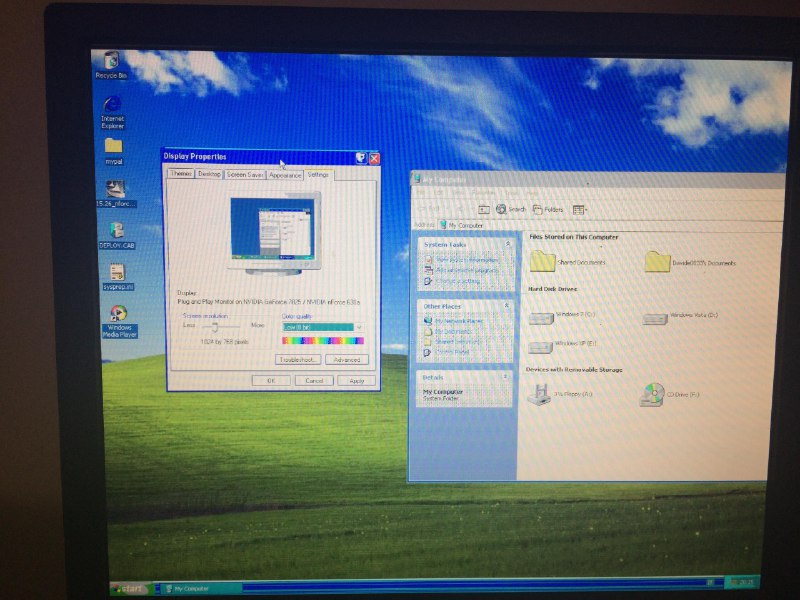Select the Shared Documents folder icon
This screenshot has width=800, height=600.
542,262
